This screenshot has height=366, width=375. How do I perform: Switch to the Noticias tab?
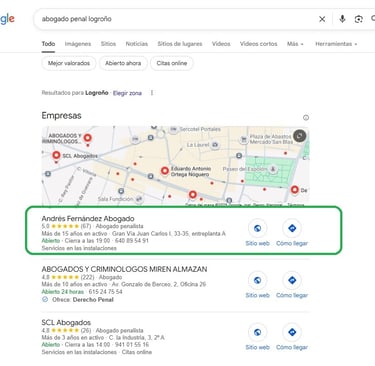tap(137, 44)
